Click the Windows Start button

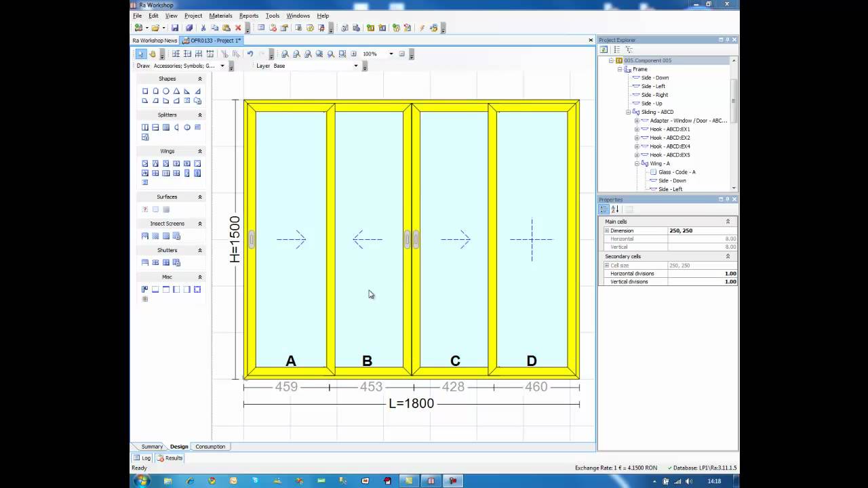click(x=142, y=481)
